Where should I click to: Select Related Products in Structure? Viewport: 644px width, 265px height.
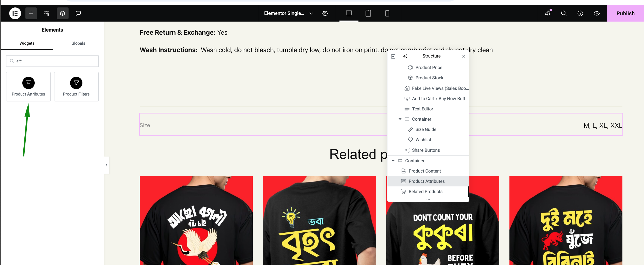428,192
